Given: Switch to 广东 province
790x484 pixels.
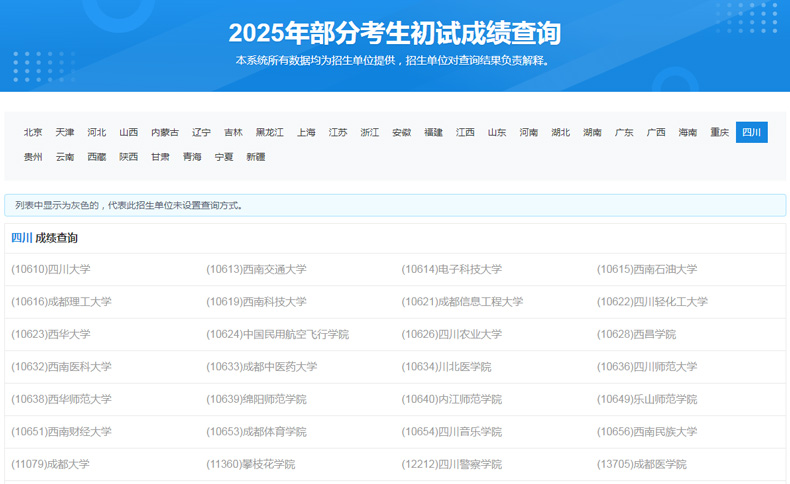Looking at the screenshot, I should coord(624,132).
